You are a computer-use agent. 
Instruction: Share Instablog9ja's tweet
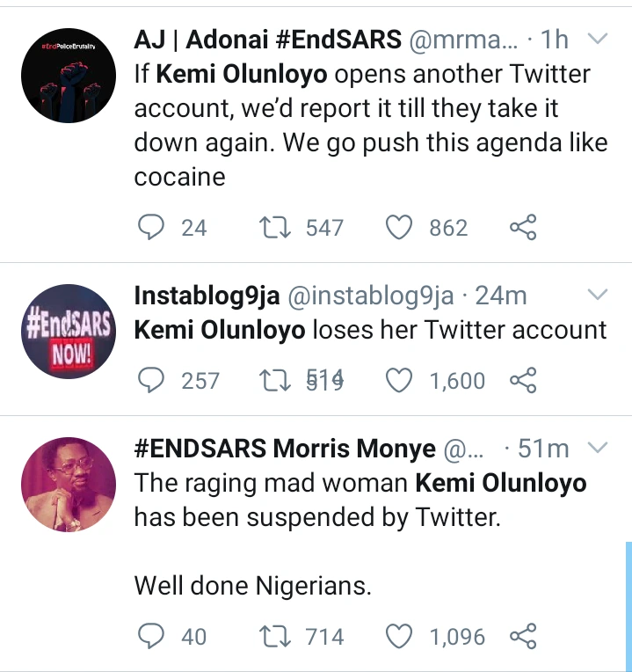pos(522,381)
